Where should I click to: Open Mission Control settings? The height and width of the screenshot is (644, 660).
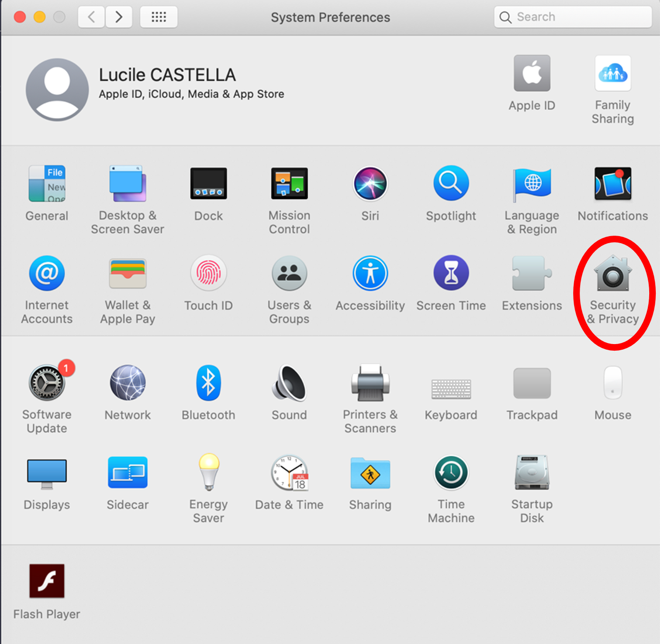pyautogui.click(x=290, y=184)
